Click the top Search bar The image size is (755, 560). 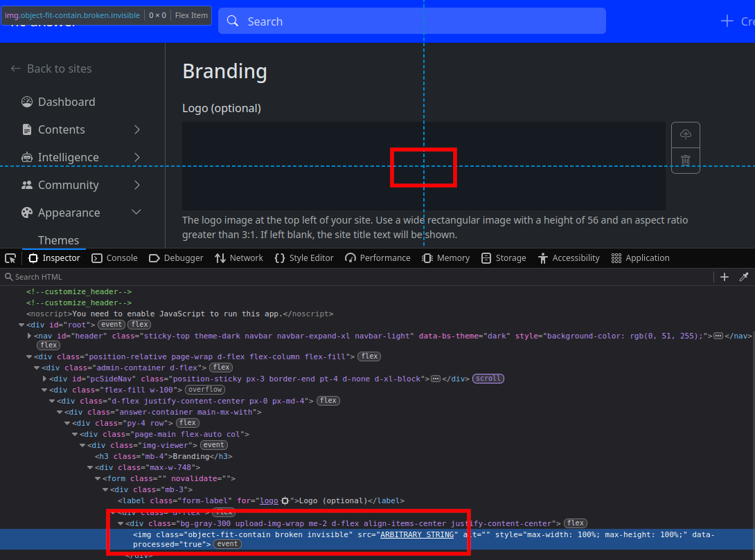tap(411, 21)
